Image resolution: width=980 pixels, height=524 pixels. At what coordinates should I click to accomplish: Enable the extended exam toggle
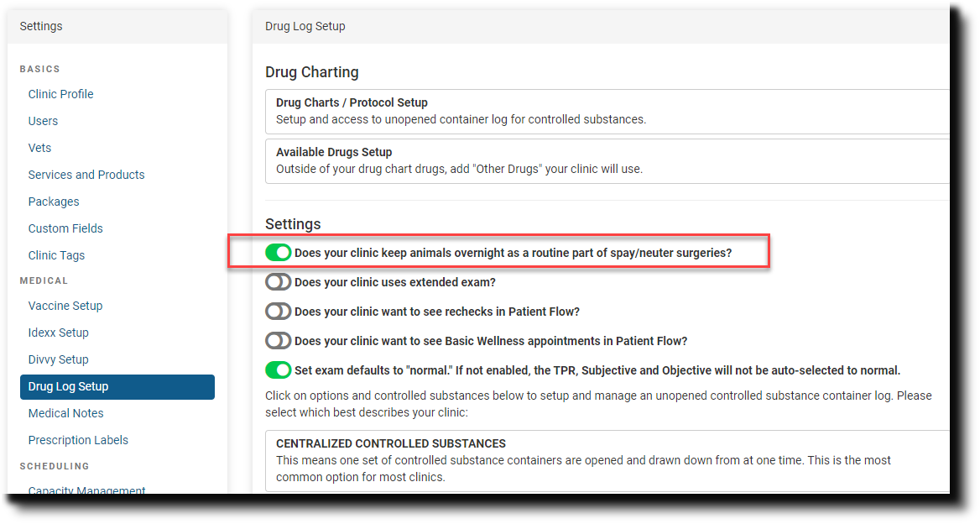pyautogui.click(x=278, y=282)
